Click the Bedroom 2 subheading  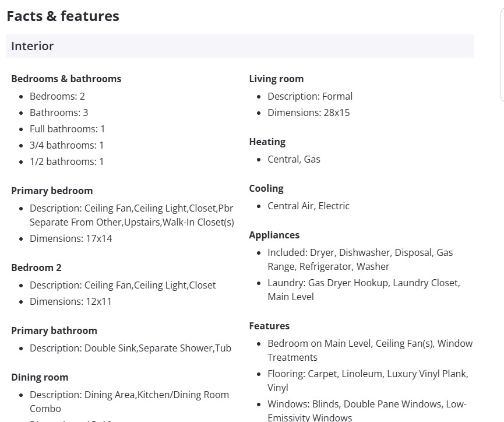(36, 268)
